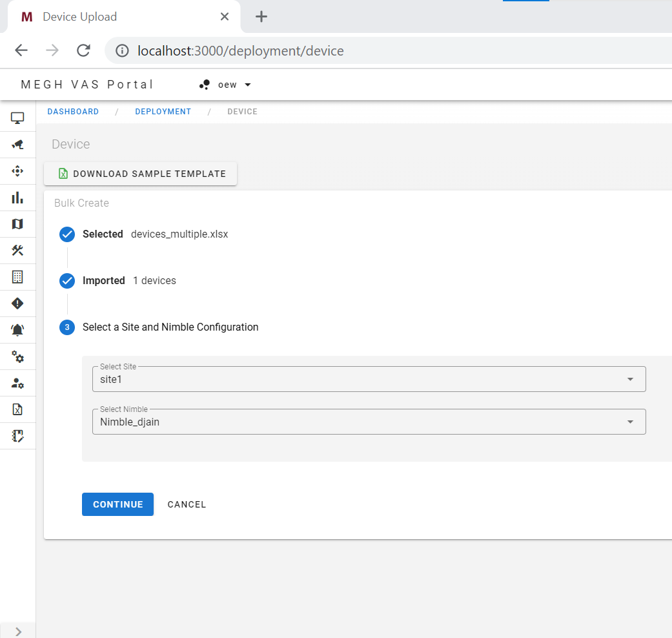
Task: Click the monitor icon in sidebar
Action: click(17, 118)
